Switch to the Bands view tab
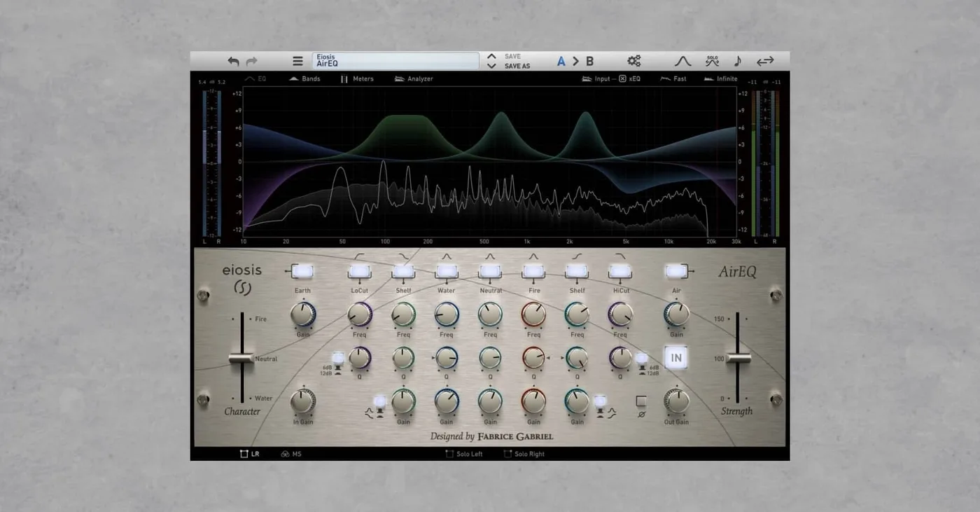Viewport: 980px width, 512px height. [304, 79]
